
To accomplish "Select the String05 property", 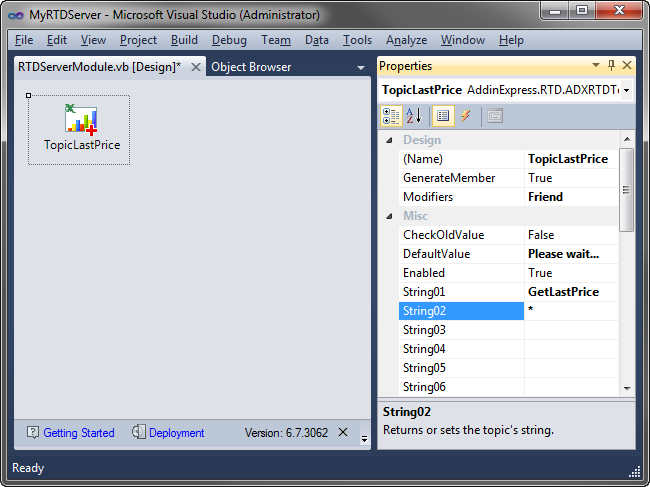I will coord(461,368).
